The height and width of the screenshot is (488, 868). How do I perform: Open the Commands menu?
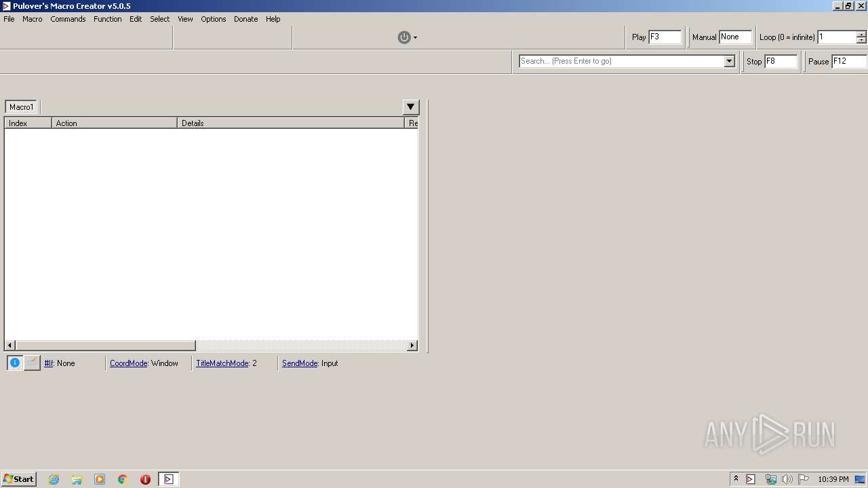click(68, 19)
